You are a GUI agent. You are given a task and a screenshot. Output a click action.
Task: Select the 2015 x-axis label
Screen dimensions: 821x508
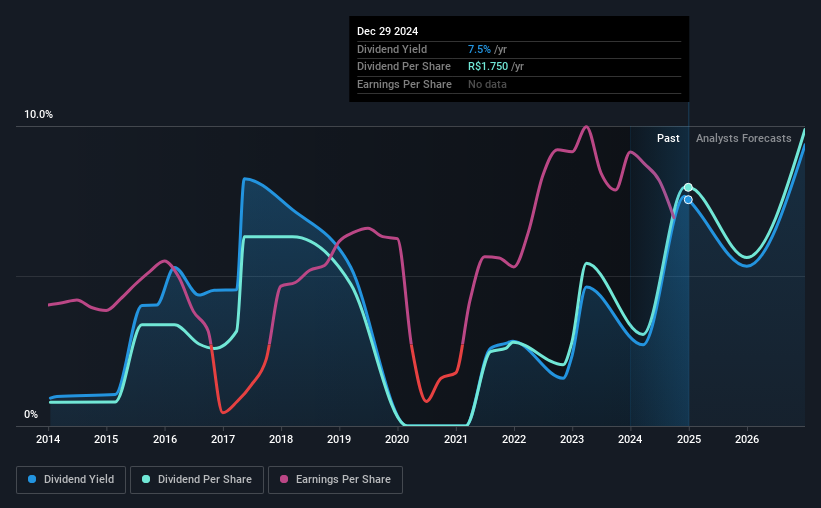tap(106, 439)
